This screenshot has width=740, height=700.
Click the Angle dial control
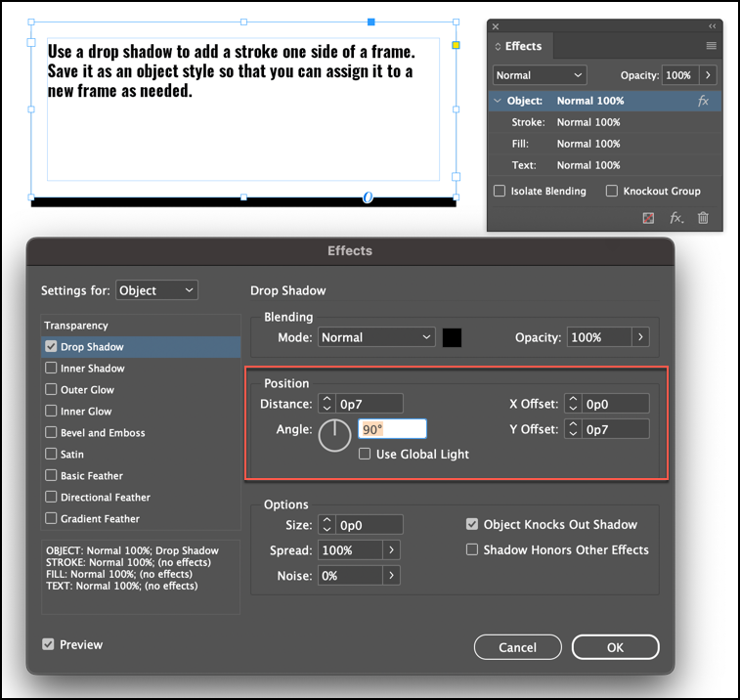coord(334,435)
